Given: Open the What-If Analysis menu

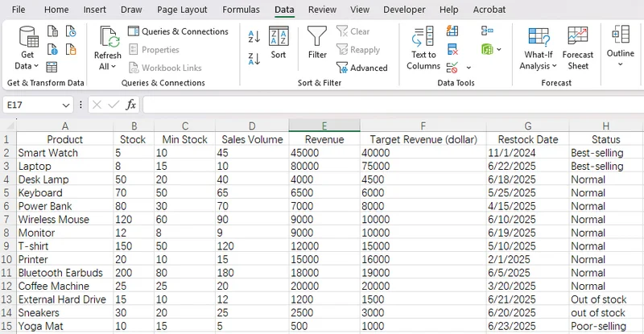Looking at the screenshot, I should click(539, 48).
